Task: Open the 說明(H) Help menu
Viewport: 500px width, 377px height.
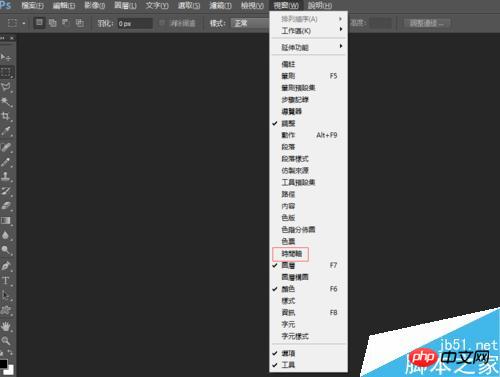Action: 319,5
